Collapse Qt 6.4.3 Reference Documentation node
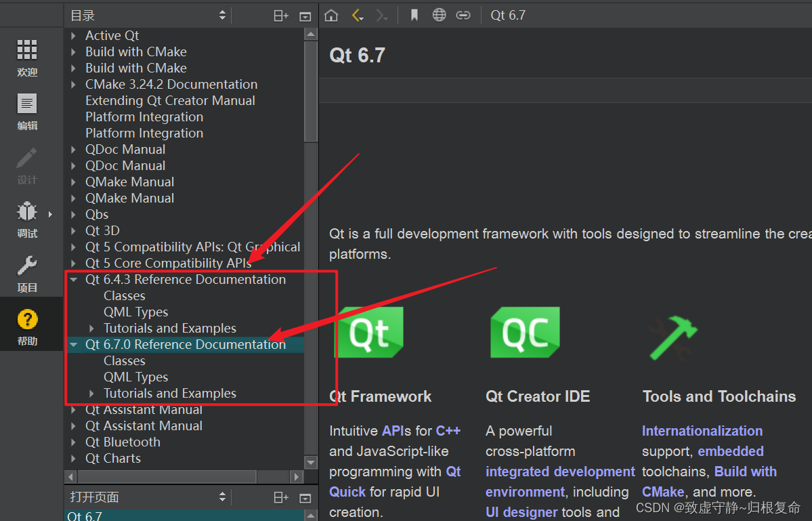812x521 pixels. [74, 280]
